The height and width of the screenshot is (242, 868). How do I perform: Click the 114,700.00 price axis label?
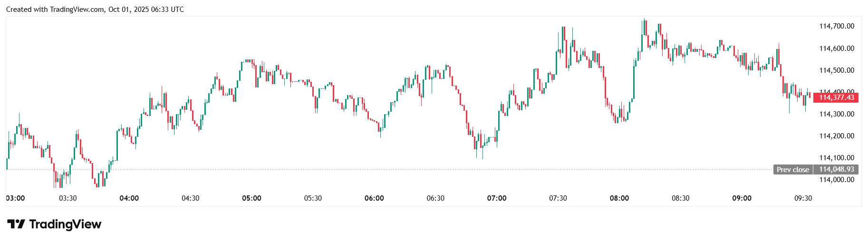pos(837,26)
